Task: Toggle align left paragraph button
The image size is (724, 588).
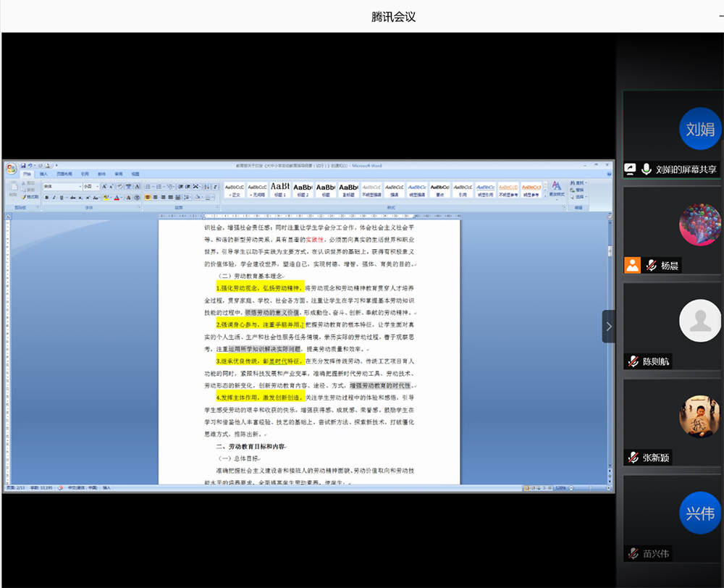Action: tap(148, 197)
